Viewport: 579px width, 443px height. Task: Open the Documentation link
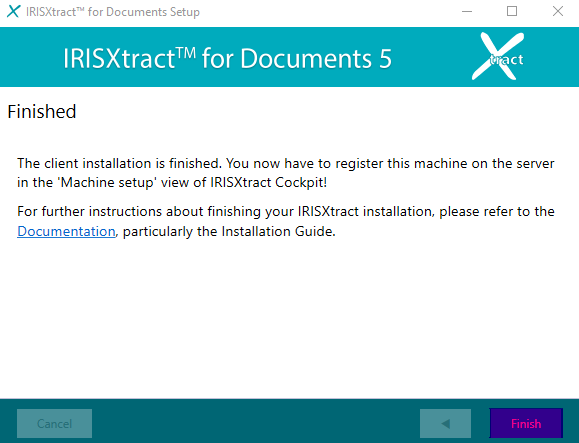pos(66,231)
